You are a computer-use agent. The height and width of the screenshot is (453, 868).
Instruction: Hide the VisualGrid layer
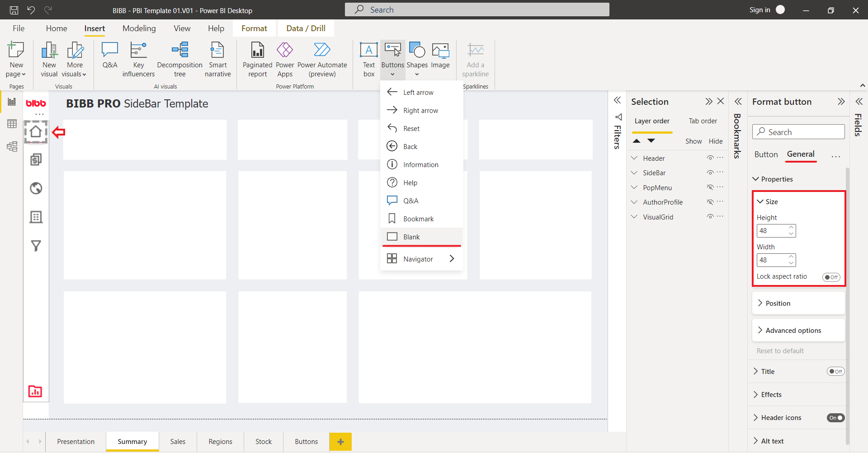[x=710, y=216]
